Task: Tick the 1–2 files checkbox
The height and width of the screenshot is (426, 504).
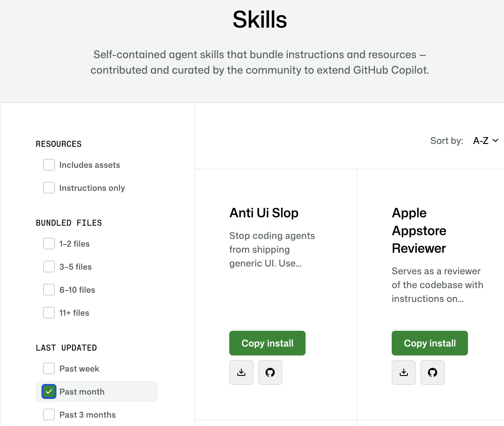Action: [x=49, y=244]
